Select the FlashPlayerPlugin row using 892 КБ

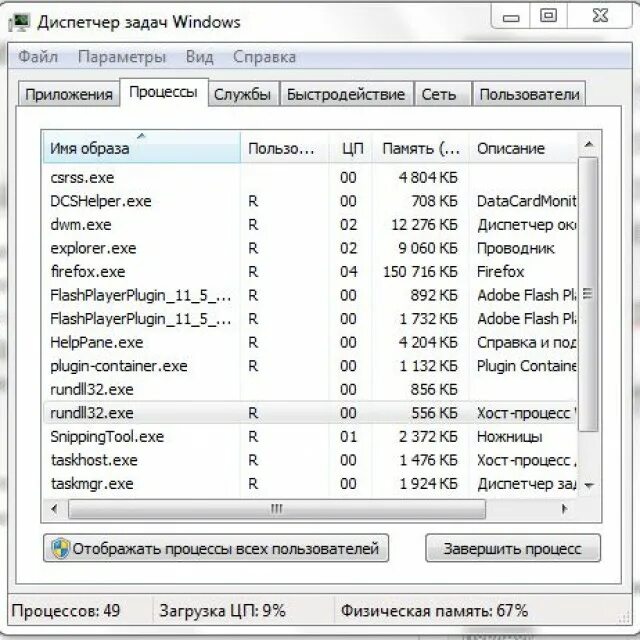(x=310, y=295)
